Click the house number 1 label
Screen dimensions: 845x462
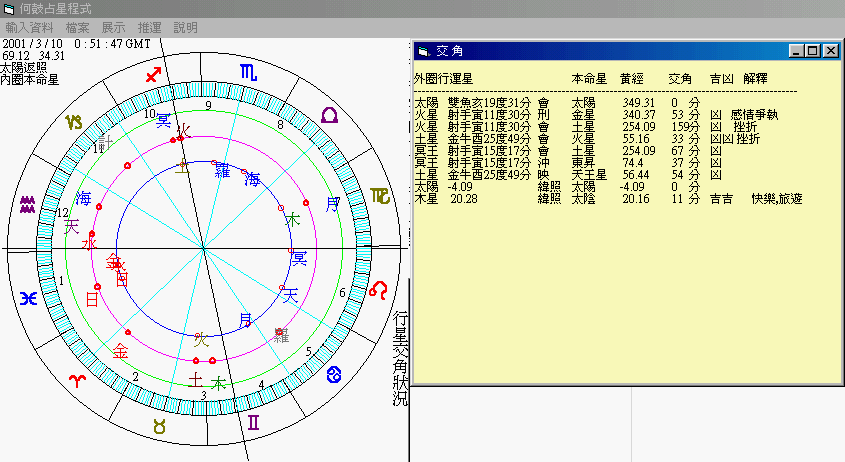click(x=61, y=281)
